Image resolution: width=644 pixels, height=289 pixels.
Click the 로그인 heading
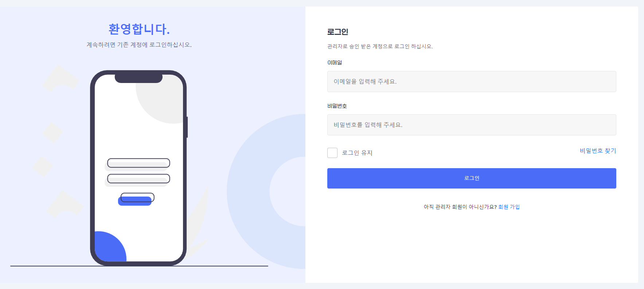[337, 32]
